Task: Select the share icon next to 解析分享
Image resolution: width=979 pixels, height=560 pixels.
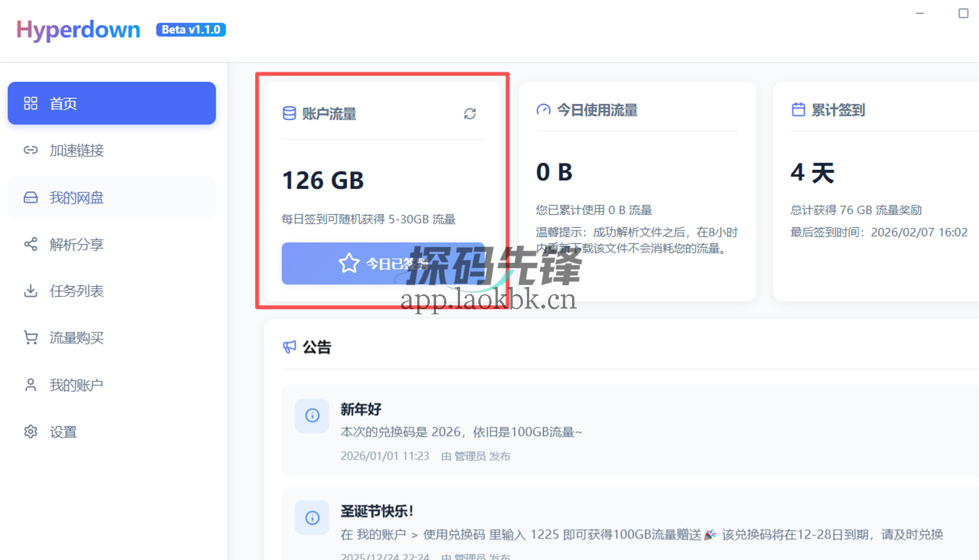Action: [x=30, y=244]
